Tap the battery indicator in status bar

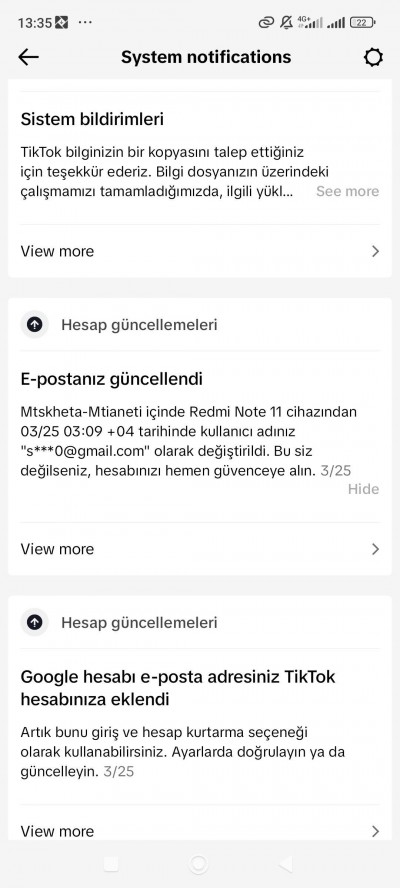pyautogui.click(x=363, y=23)
